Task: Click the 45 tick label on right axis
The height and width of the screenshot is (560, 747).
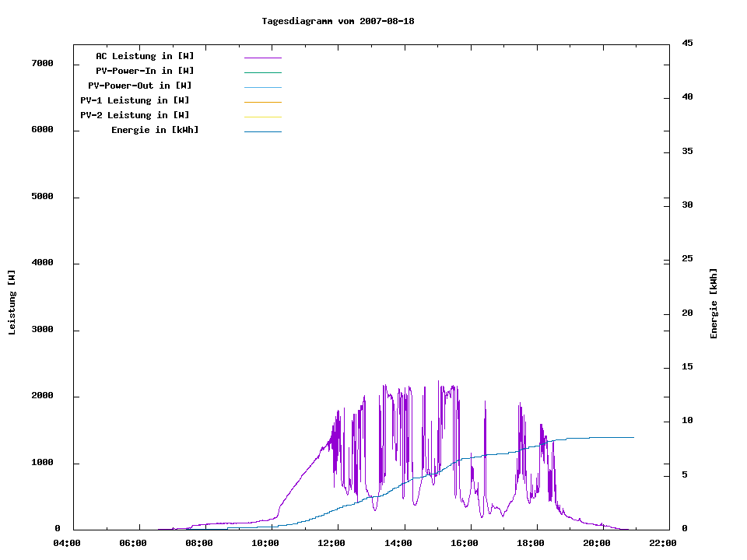Action: [687, 43]
